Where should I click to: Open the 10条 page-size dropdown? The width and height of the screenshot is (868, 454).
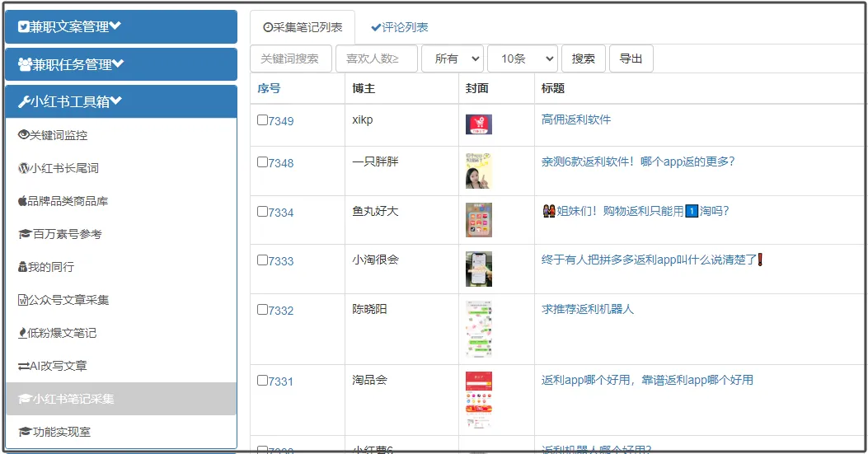pos(523,59)
